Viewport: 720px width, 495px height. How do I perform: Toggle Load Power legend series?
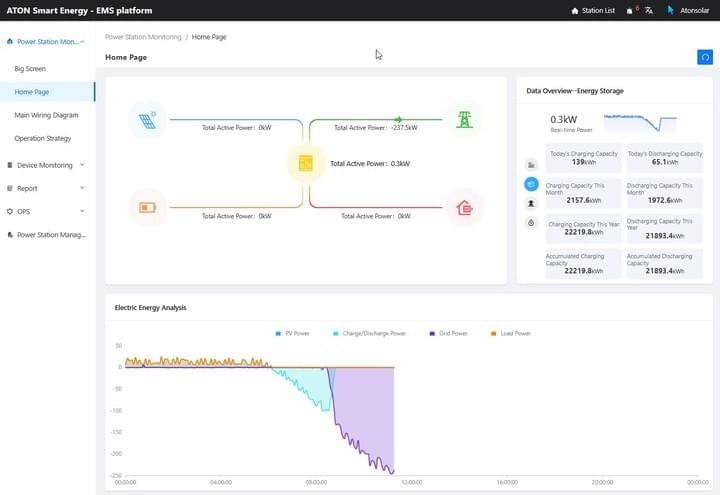[x=510, y=333]
